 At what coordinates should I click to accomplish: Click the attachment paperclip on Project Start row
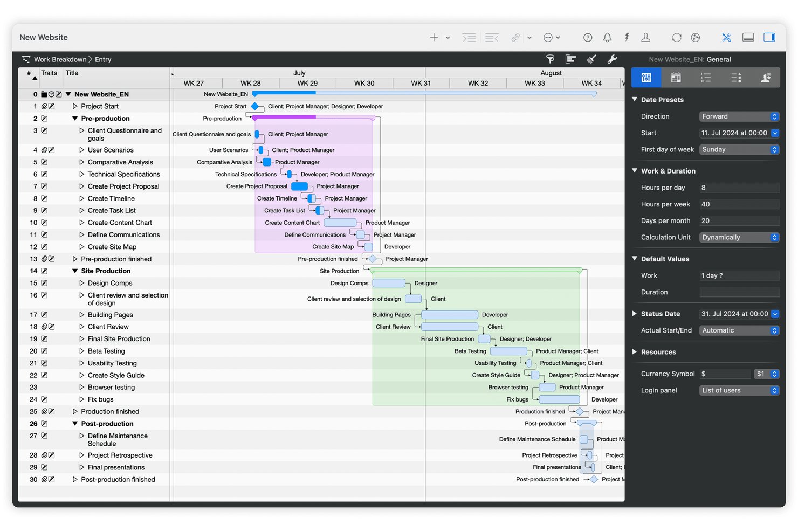[x=44, y=106]
